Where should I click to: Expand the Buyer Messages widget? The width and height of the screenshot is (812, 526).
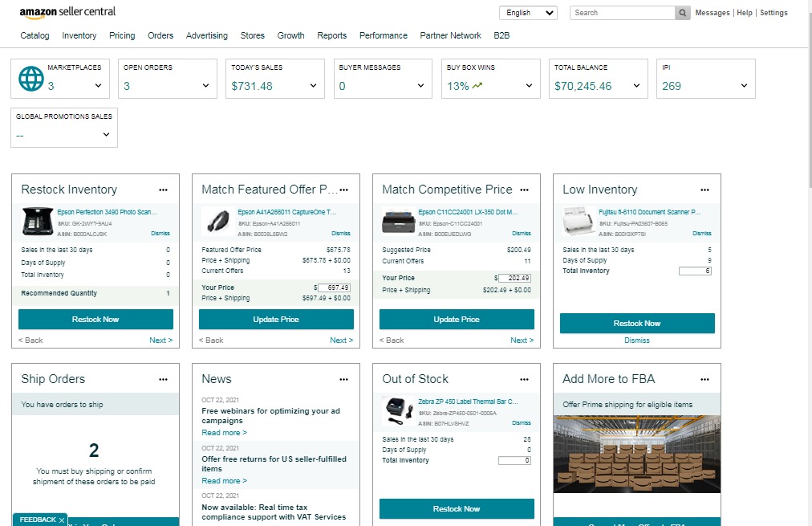pyautogui.click(x=420, y=85)
